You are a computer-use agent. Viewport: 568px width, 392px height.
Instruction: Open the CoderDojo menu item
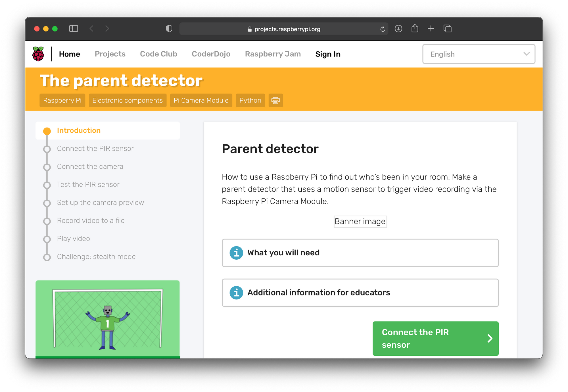211,54
